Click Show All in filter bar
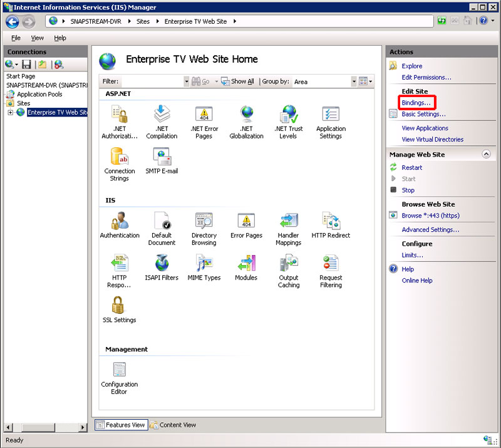Viewport: 501px width, 448px height. 238,81
